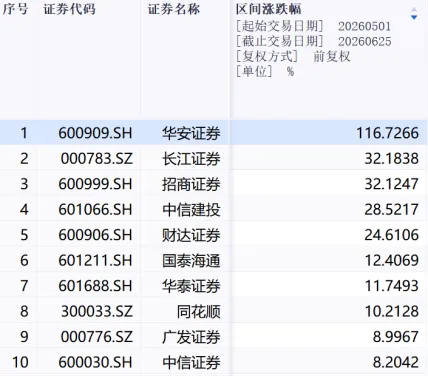
Task: Click the 序号 column header
Action: (15, 9)
